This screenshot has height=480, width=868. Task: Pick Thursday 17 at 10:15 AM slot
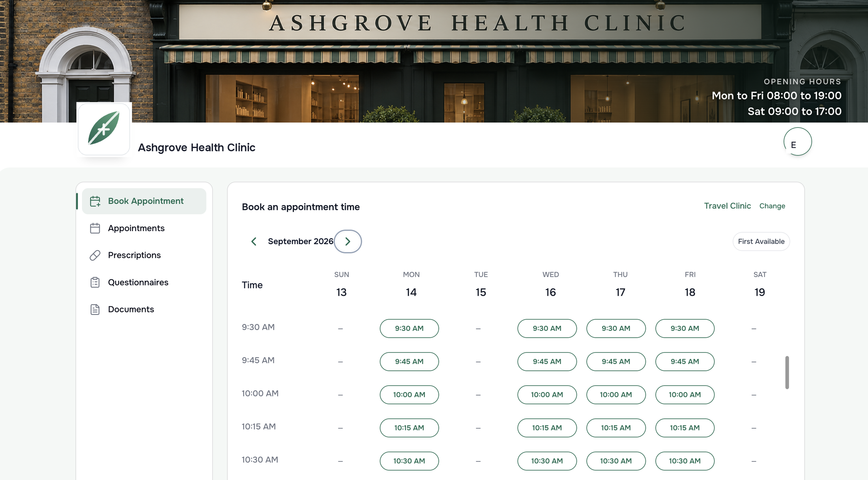coord(616,428)
